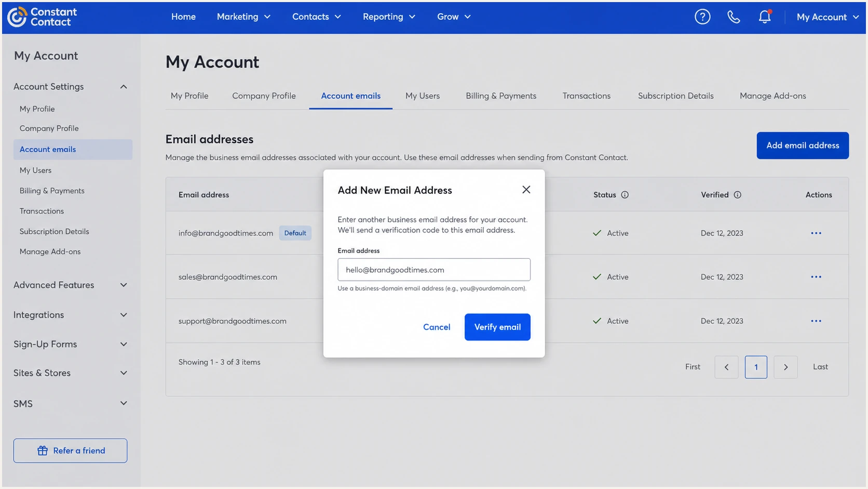Image resolution: width=868 pixels, height=489 pixels.
Task: Switch to the My Profile tab
Action: pyautogui.click(x=189, y=96)
